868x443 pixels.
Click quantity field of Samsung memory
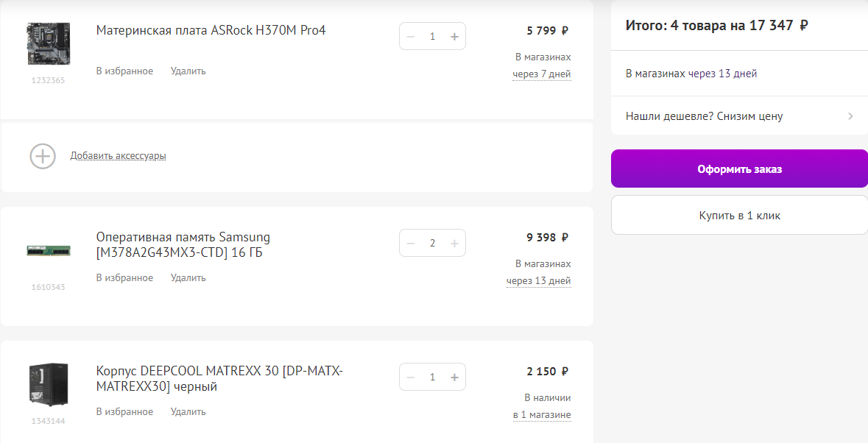[432, 244]
